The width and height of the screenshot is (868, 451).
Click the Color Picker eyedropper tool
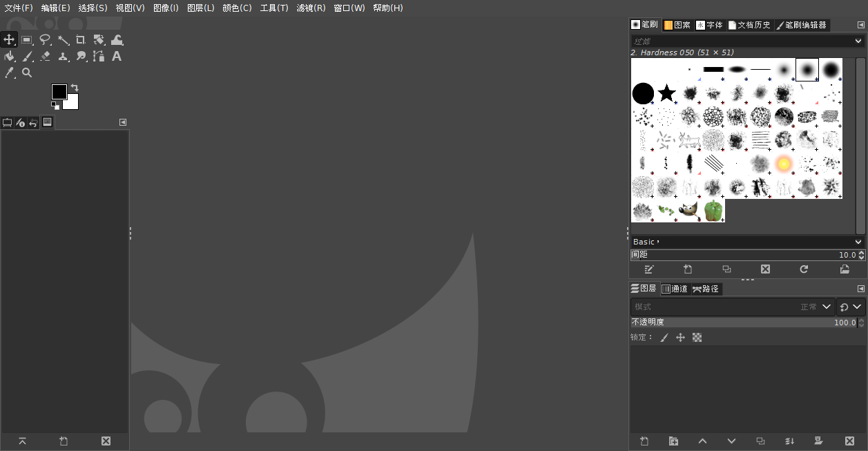point(9,73)
